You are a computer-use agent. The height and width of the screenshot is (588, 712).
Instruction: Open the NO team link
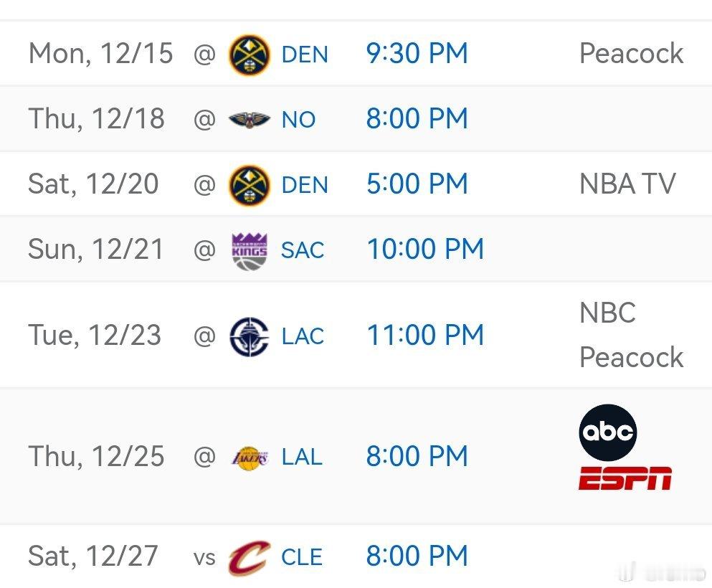[x=298, y=120]
